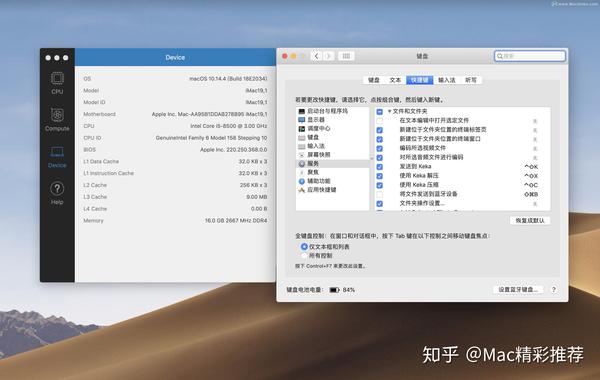Choose the 所有控制 radio option

tap(304, 256)
